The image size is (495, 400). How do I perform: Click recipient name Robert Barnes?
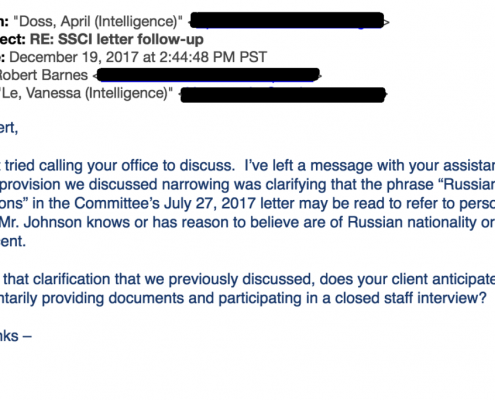click(x=43, y=75)
